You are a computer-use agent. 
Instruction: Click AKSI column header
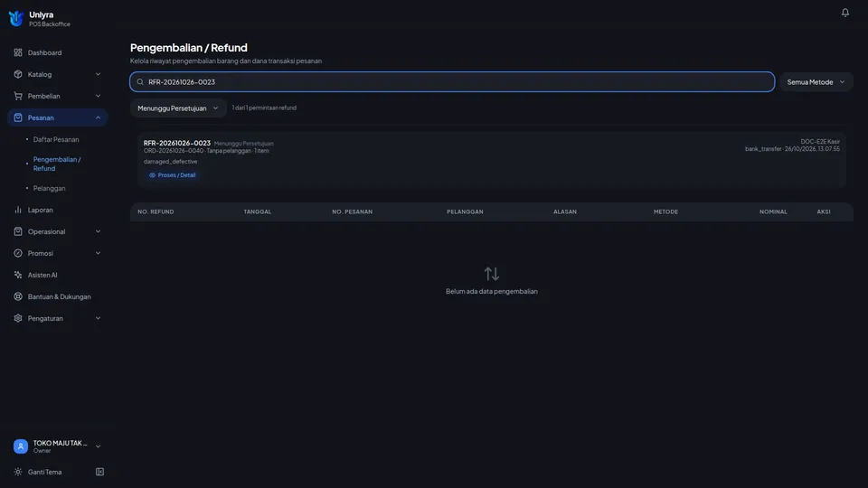(823, 211)
